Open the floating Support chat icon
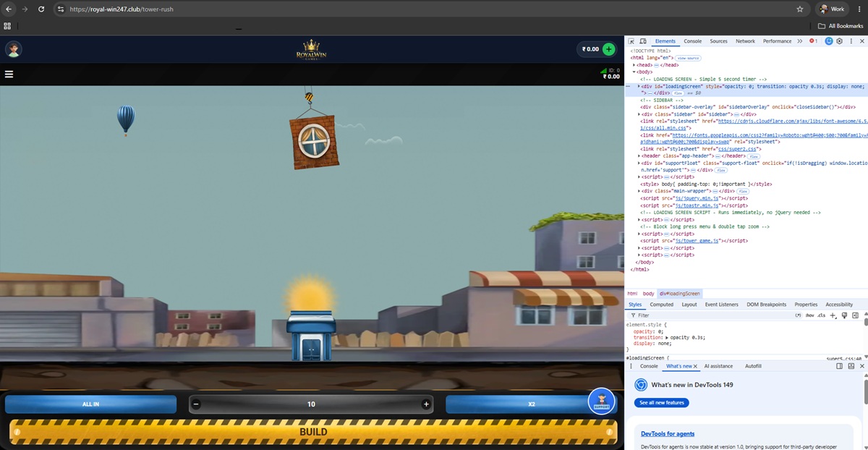 (602, 401)
